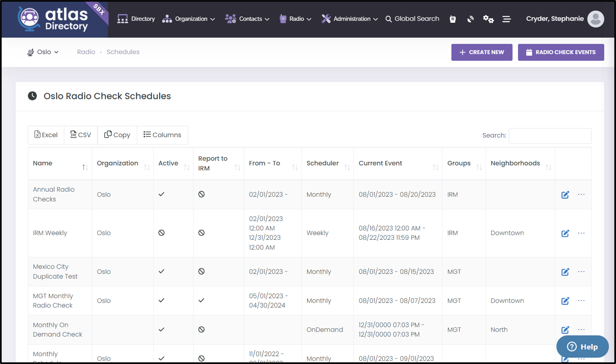Edit the Monthly On Demand Check schedule

coord(565,330)
